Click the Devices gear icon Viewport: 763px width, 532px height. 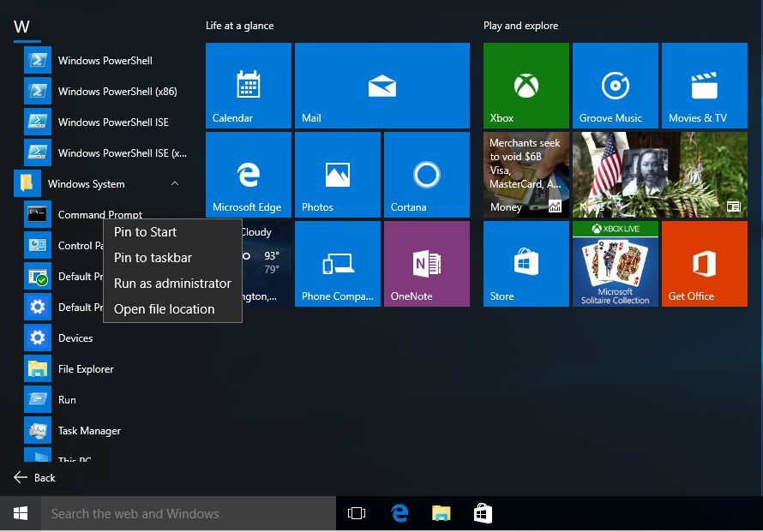coord(38,338)
